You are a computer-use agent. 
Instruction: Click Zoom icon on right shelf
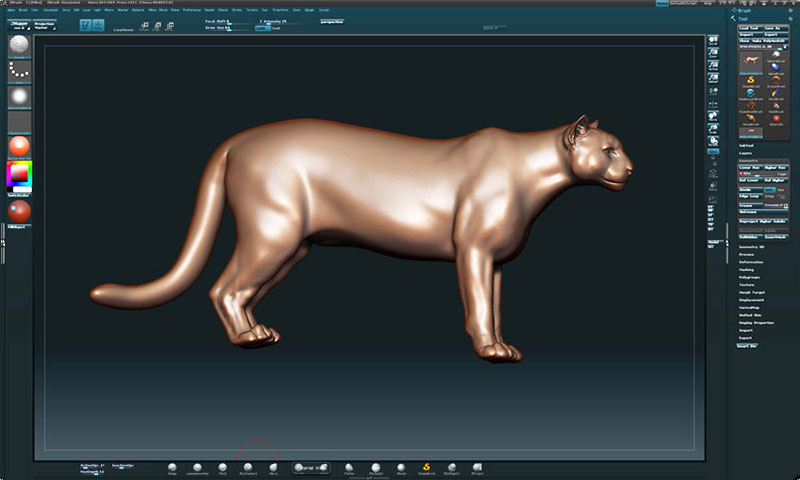pyautogui.click(x=713, y=53)
